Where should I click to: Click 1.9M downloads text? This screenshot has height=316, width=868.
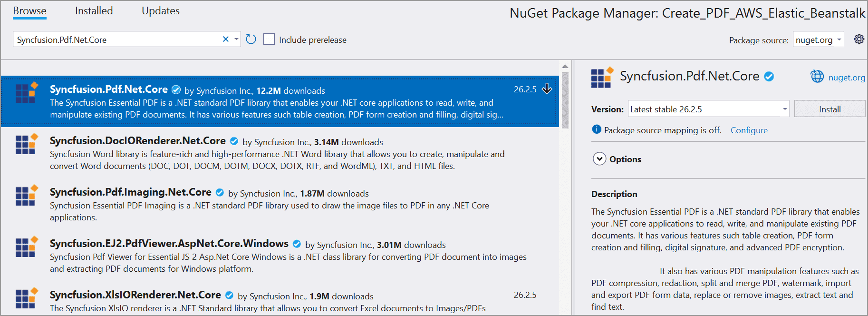(342, 296)
